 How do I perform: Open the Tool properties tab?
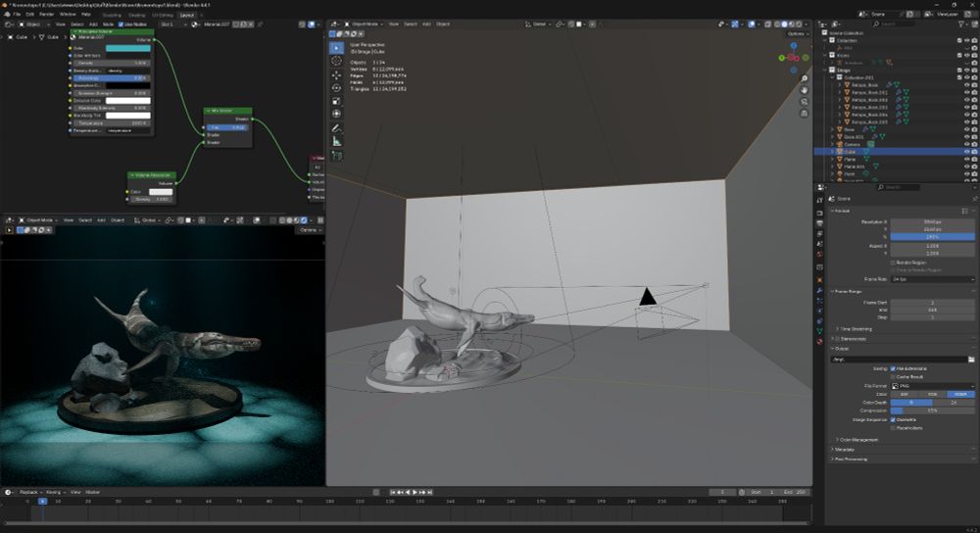[x=819, y=200]
